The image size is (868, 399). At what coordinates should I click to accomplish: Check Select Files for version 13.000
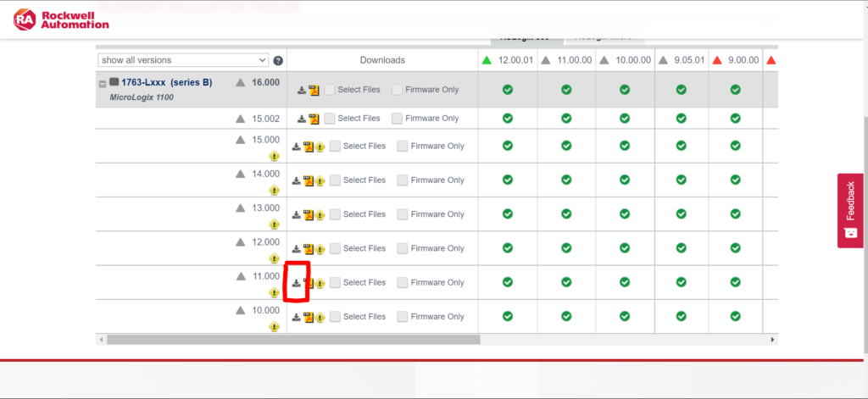[336, 214]
